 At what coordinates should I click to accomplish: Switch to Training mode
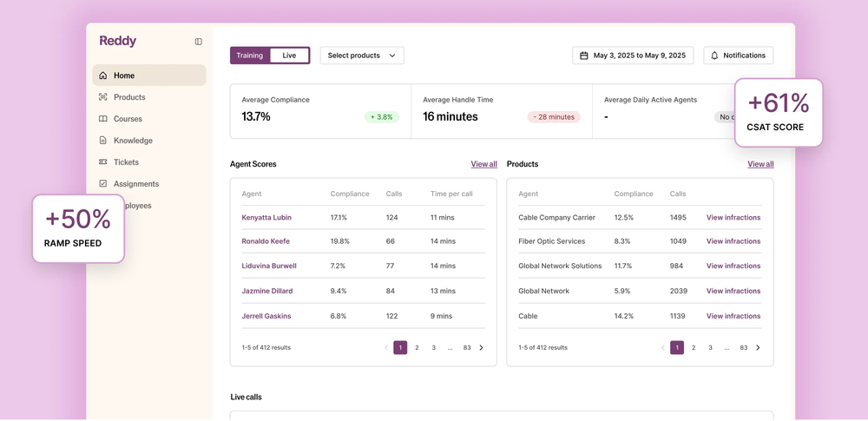pyautogui.click(x=250, y=56)
